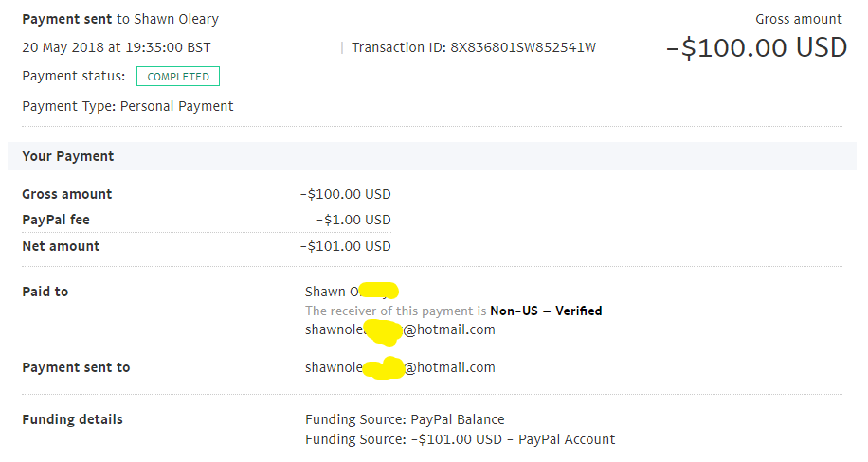This screenshot has width=868, height=462.
Task: Click 'Funding Source: PayPal Balance' line
Action: 405,419
